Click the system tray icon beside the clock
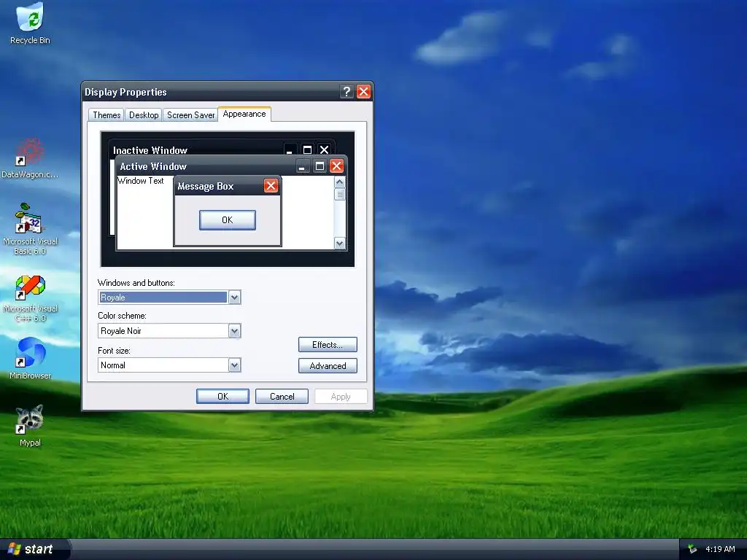The width and height of the screenshot is (747, 560). 692,550
